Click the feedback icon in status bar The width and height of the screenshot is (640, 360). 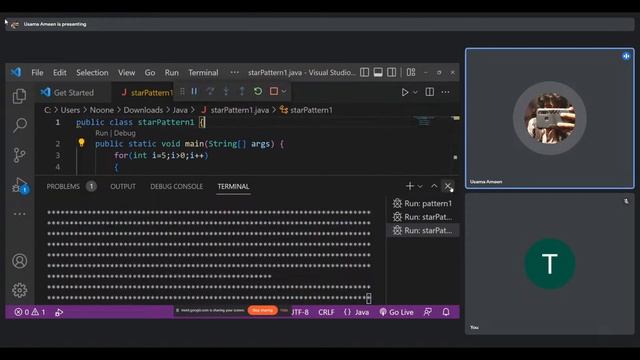(x=427, y=312)
